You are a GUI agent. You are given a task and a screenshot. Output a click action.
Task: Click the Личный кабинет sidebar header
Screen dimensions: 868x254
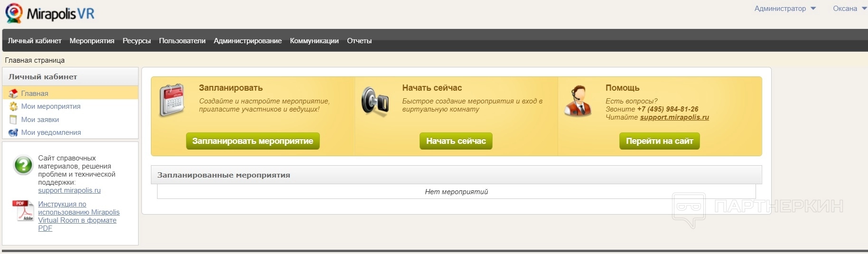click(x=70, y=76)
